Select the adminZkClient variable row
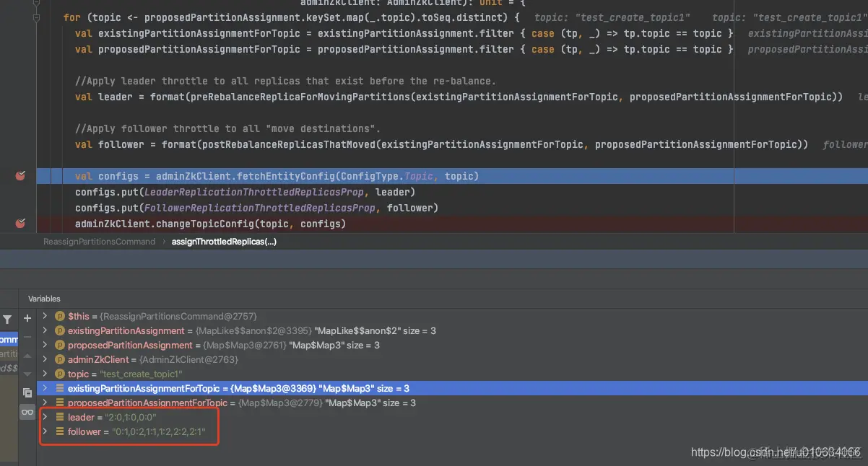 453,359
